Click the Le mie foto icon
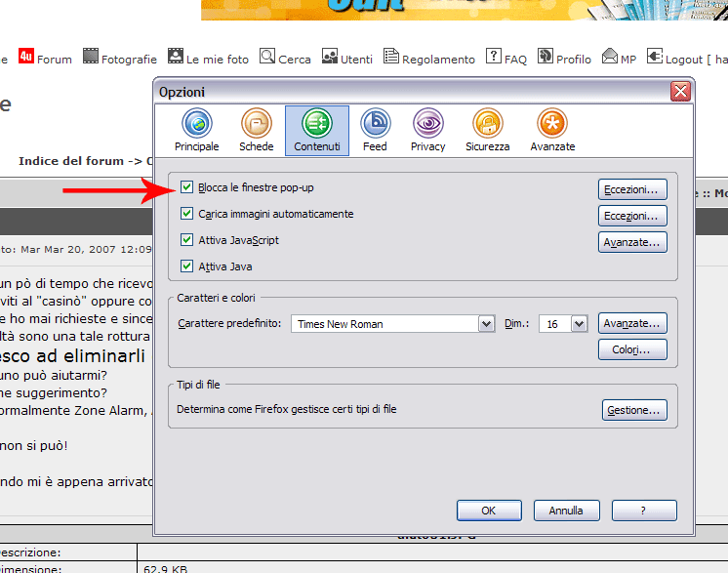The image size is (728, 573). click(x=176, y=56)
